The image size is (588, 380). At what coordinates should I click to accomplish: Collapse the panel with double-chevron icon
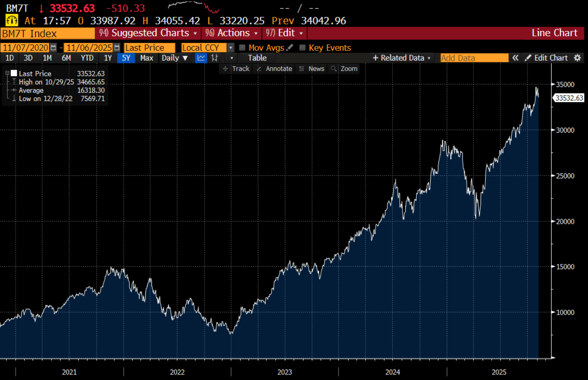tap(515, 58)
